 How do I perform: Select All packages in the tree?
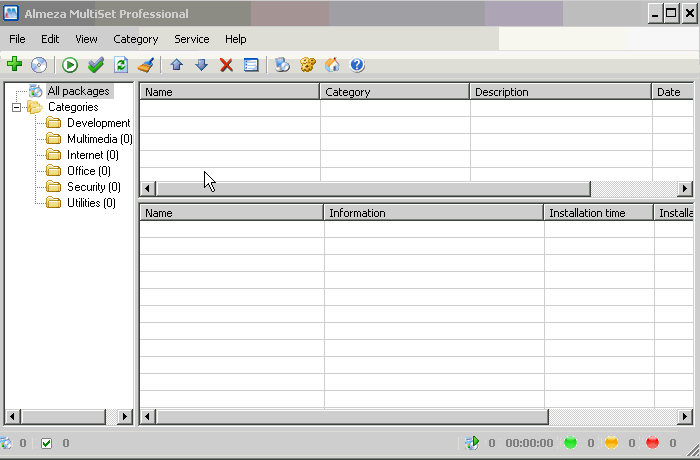79,91
